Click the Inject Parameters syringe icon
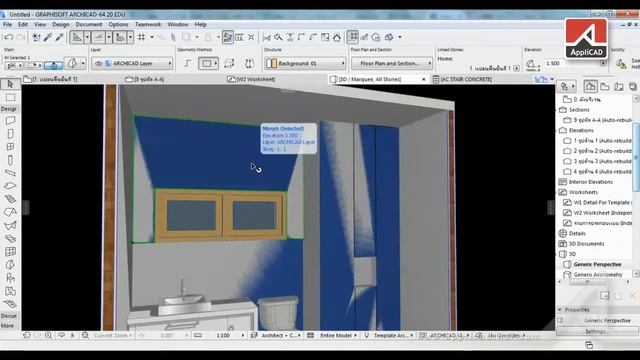This screenshot has height=360, width=640. (60, 37)
